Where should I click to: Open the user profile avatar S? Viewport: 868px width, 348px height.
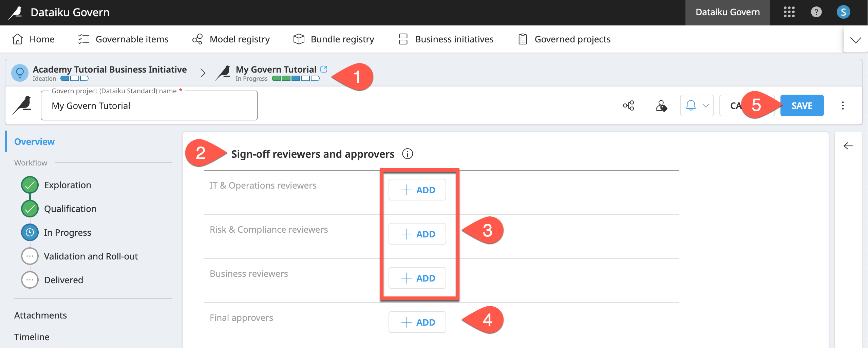(x=843, y=12)
